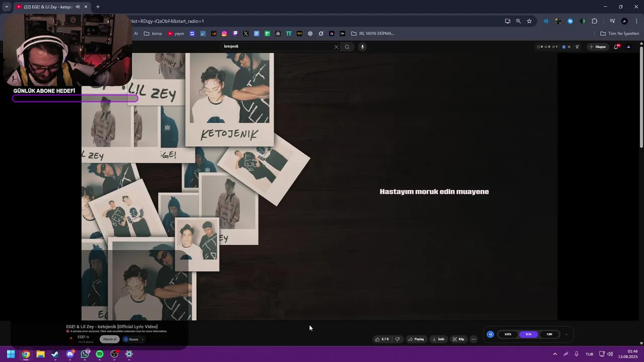Screen dimensions: 644x362
Task: Open Discord from the taskbar
Action: 70,354
